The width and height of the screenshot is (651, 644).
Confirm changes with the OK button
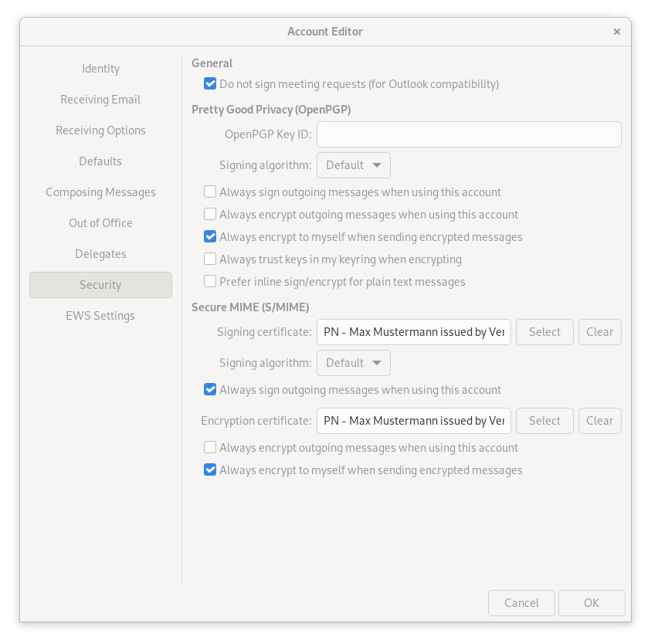pyautogui.click(x=592, y=602)
